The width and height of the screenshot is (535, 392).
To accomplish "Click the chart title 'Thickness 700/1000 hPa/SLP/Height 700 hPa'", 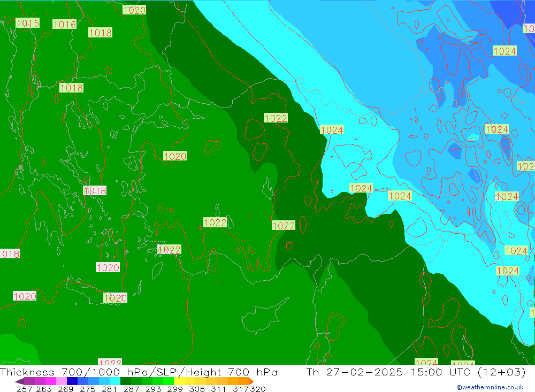I will click(139, 372).
